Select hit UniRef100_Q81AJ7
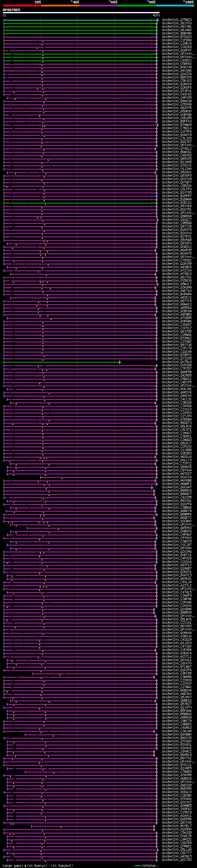Screen dimensions: 197x868 point(177,443)
